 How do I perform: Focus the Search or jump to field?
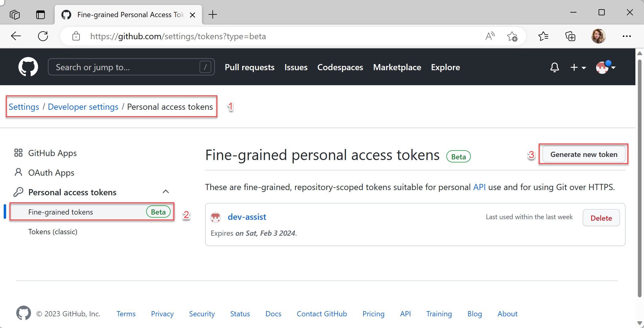pos(131,67)
